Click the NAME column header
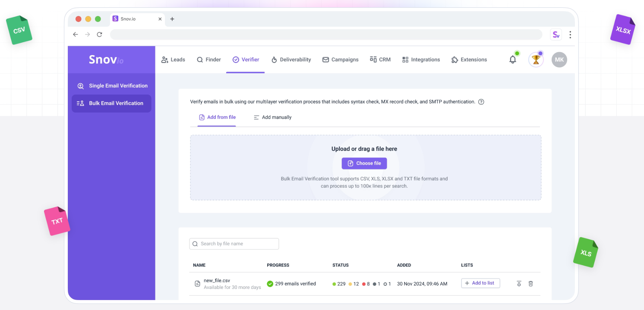 199,265
